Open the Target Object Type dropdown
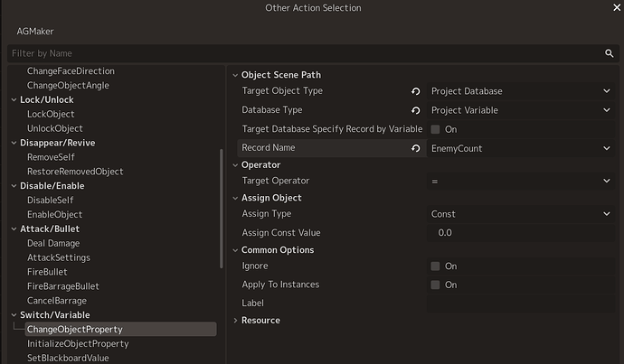Image resolution: width=624 pixels, height=364 pixels. coord(521,91)
